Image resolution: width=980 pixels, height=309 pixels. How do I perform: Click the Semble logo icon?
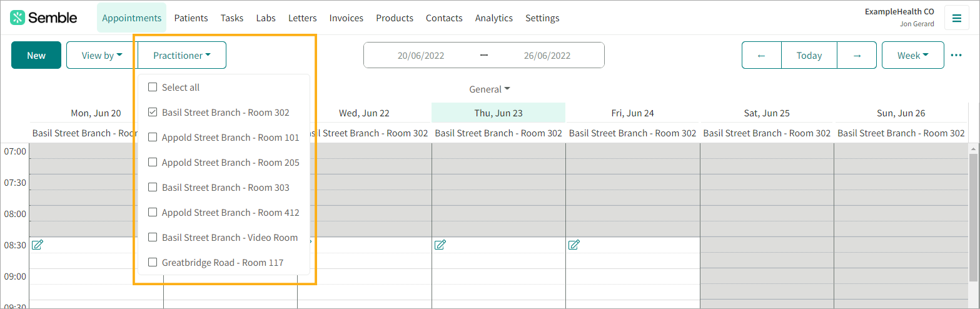tap(18, 18)
